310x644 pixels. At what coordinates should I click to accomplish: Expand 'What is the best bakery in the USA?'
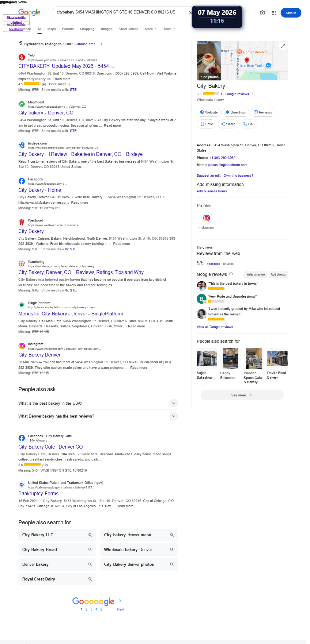coord(98,403)
